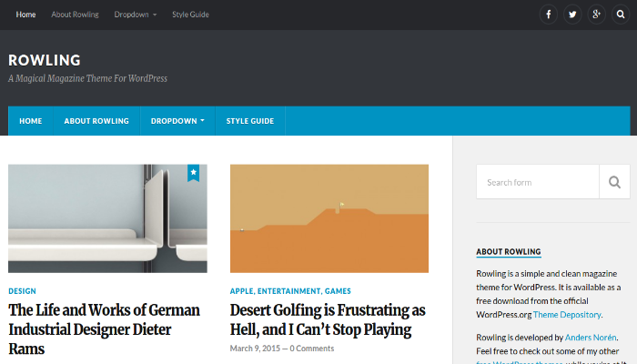637x364 pixels.
Task: Go to Home in top dark menu
Action: [25, 15]
